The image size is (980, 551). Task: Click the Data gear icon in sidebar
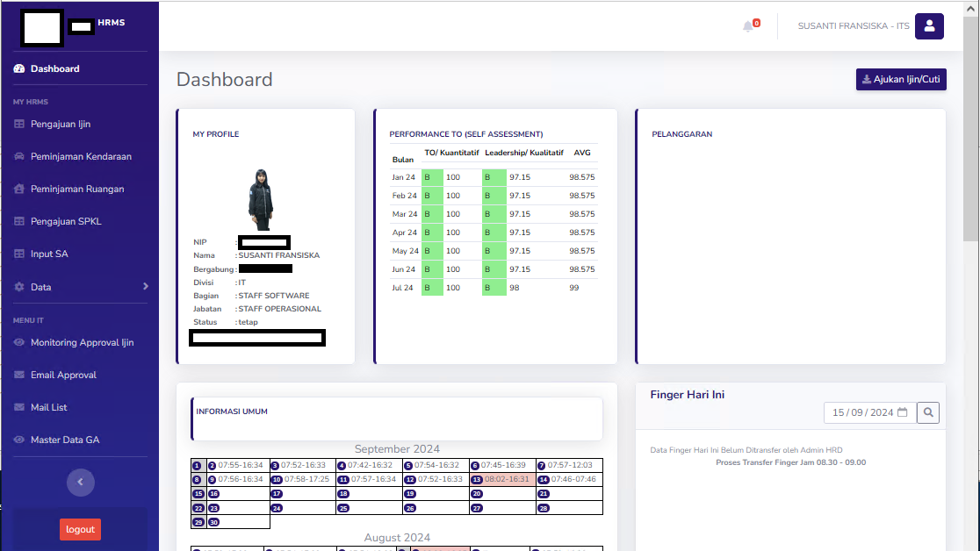(19, 287)
